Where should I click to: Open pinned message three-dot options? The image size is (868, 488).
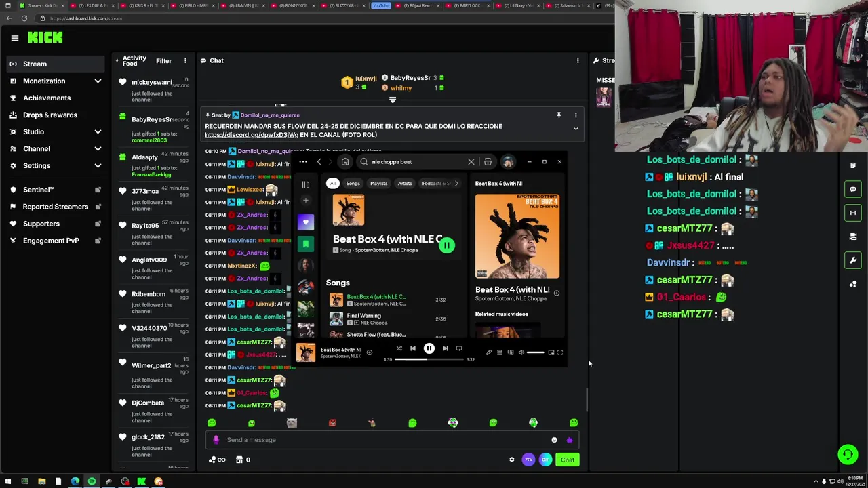576,115
